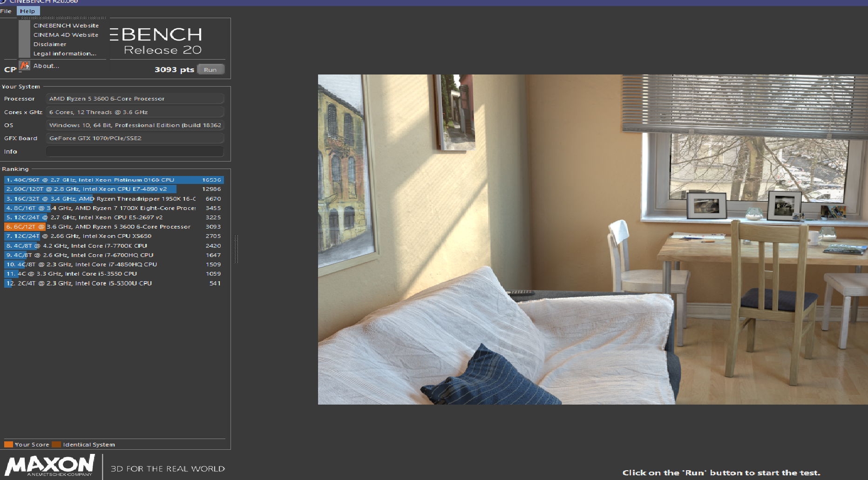Click the 3D FOR THE REAL WORLD tagline

[x=168, y=469]
